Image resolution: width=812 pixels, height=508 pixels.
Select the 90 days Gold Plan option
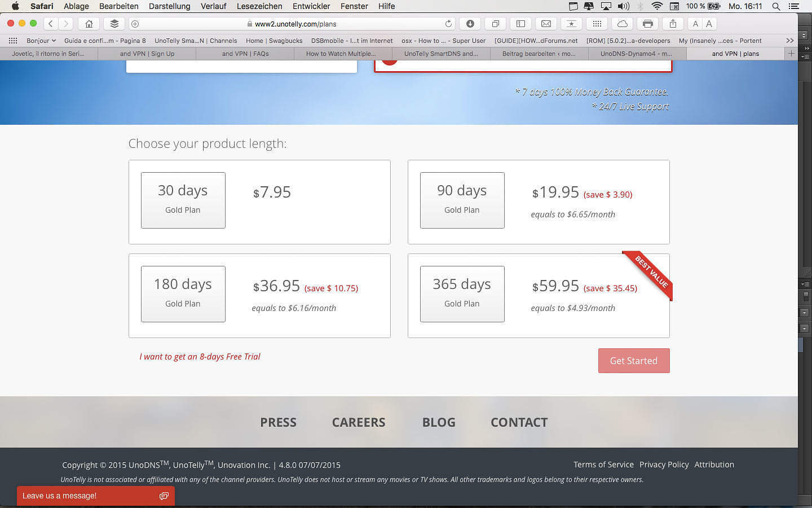point(462,200)
